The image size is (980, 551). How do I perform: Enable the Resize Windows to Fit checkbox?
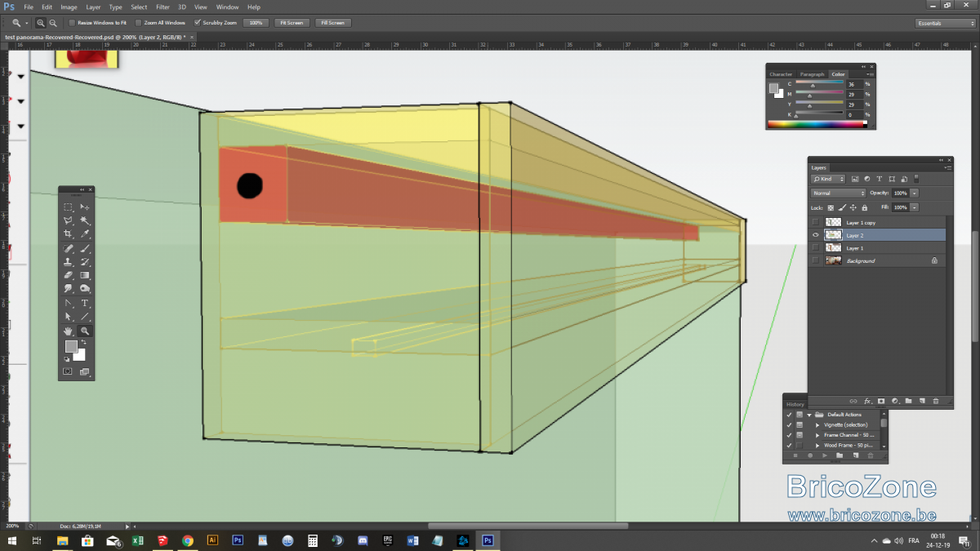tap(71, 23)
